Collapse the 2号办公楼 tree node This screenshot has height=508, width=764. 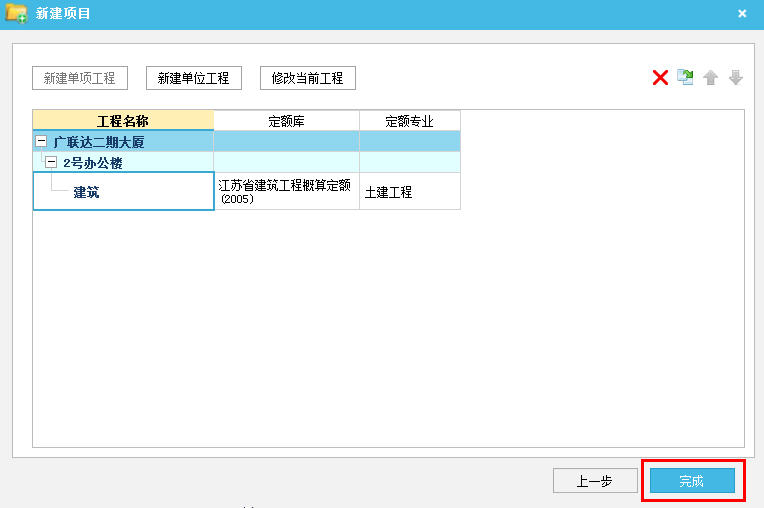point(50,162)
